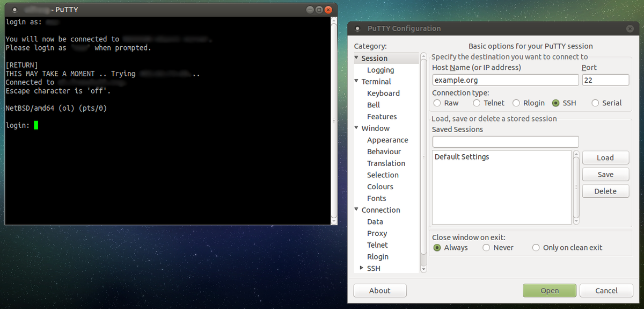Close the PuTTY Configuration dialog

pos(630,28)
